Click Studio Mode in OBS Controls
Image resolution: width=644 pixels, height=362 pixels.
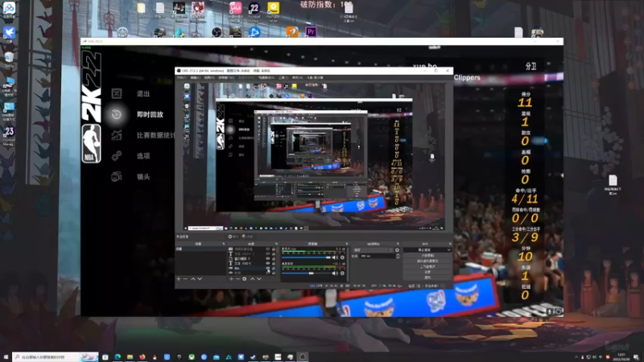tap(427, 266)
